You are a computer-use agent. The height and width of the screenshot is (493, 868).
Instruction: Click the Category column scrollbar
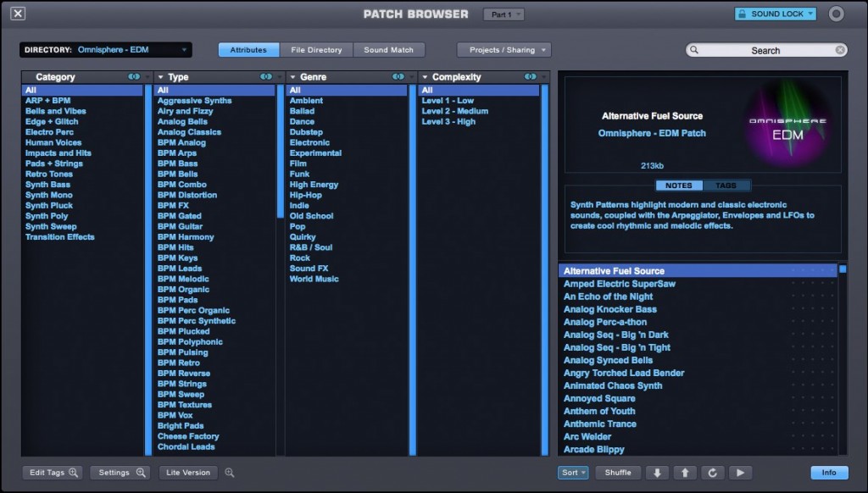point(147,270)
